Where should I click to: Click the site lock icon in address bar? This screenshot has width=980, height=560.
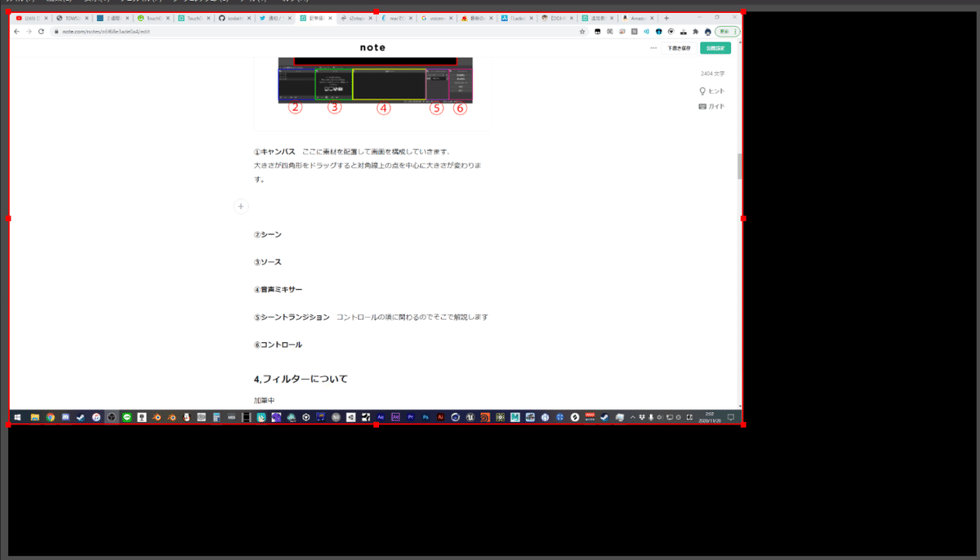click(x=56, y=31)
